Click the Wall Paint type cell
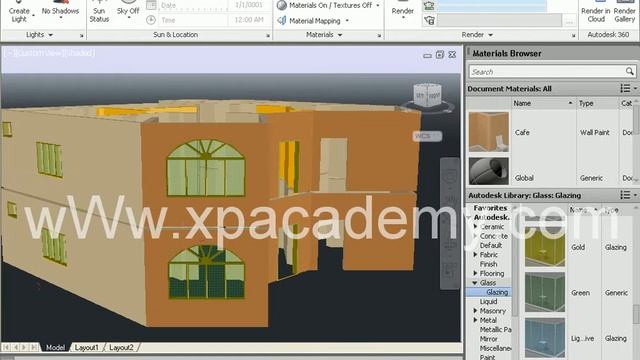 595,132
